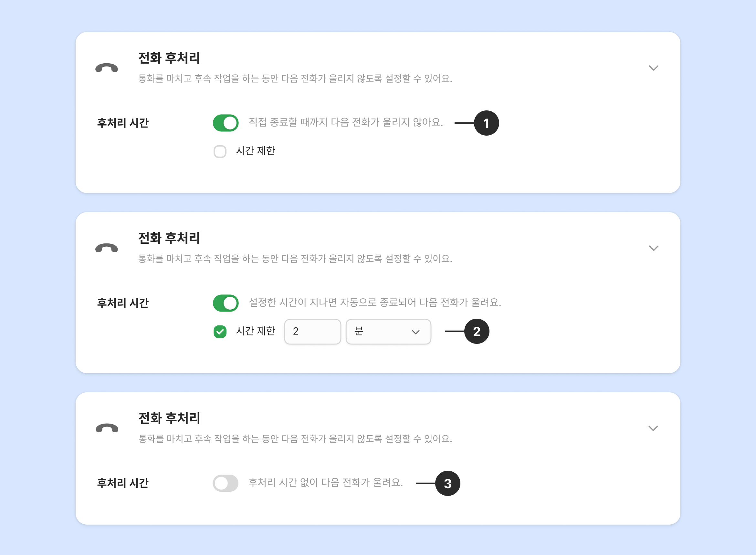Open the 분 time unit dropdown

click(388, 332)
